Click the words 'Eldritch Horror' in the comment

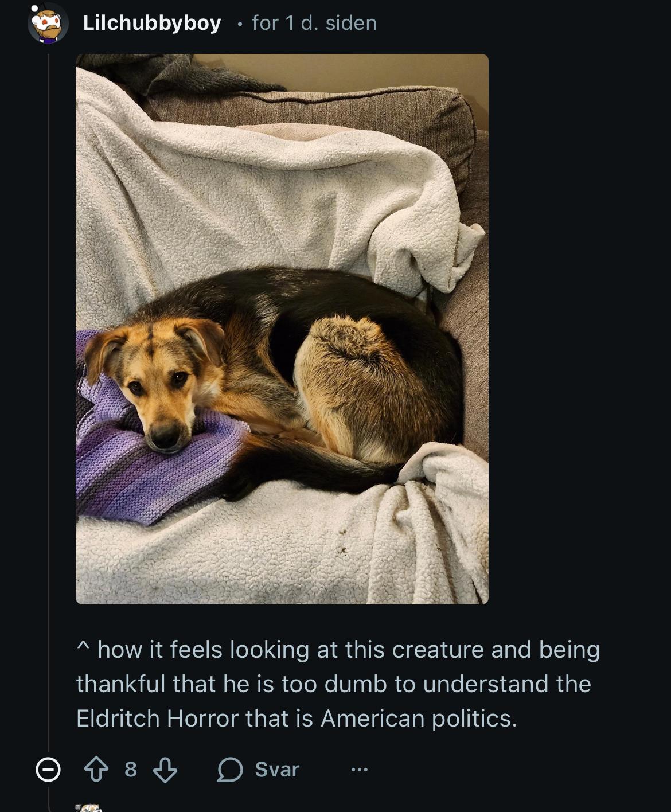coord(157,718)
